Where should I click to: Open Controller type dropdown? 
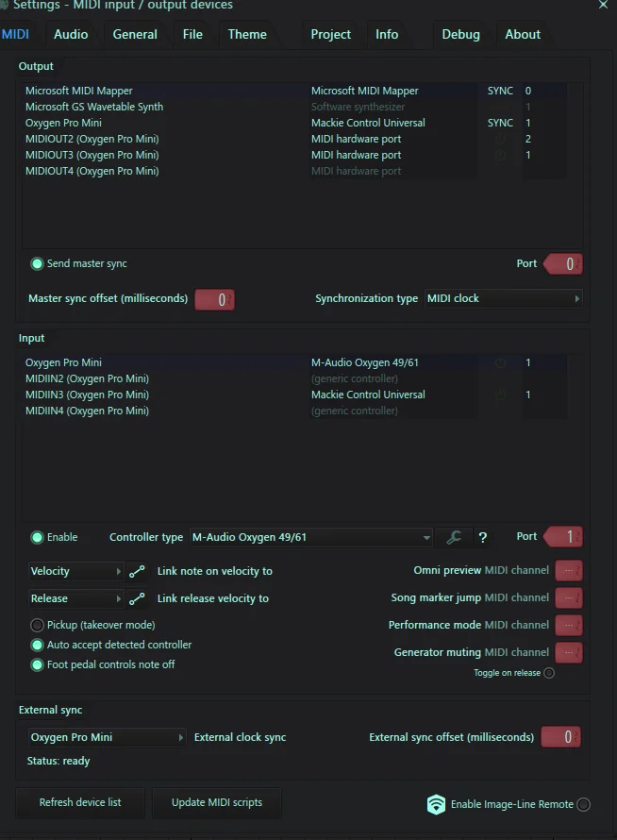[x=310, y=537]
